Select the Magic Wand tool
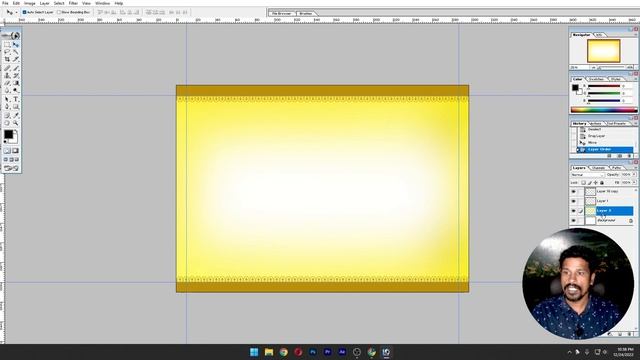The image size is (640, 360). click(x=16, y=52)
